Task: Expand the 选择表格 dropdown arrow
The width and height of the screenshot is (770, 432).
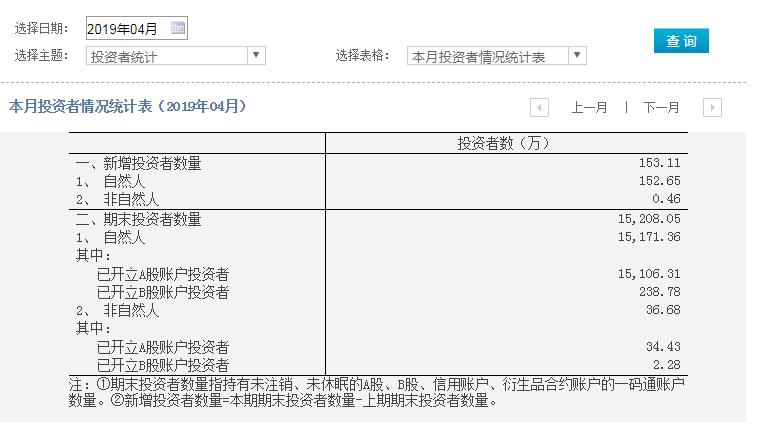Action: point(577,56)
